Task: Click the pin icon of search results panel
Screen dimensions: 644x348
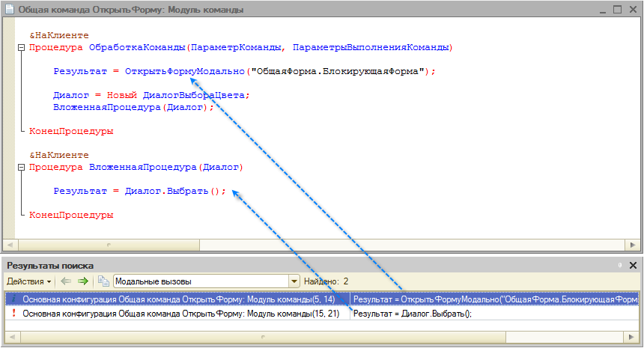Action: tap(619, 265)
